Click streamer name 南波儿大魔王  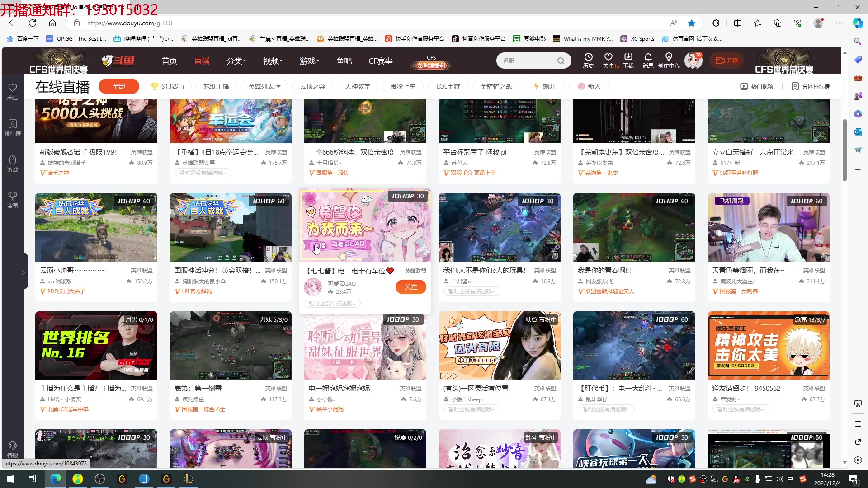(x=738, y=281)
